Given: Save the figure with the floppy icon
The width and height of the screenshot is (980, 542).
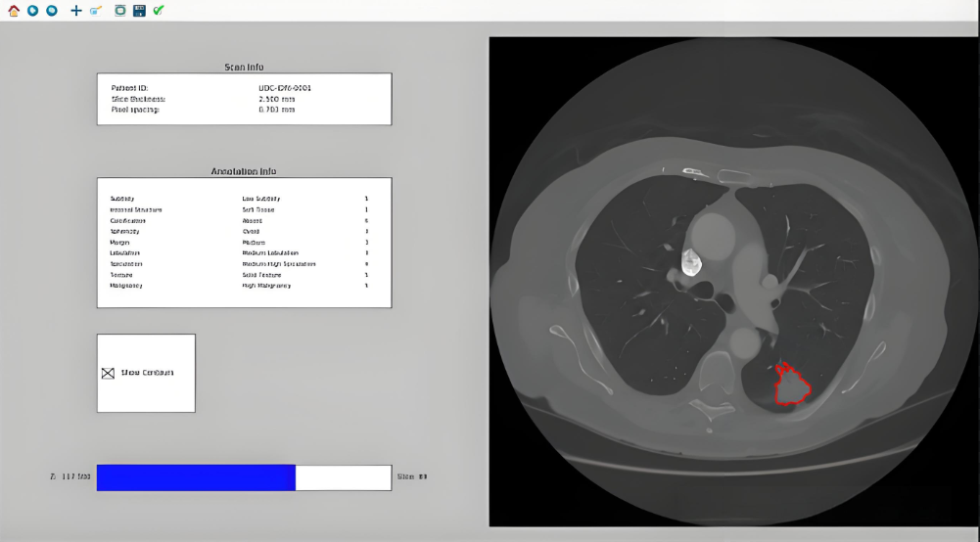Looking at the screenshot, I should pyautogui.click(x=139, y=10).
